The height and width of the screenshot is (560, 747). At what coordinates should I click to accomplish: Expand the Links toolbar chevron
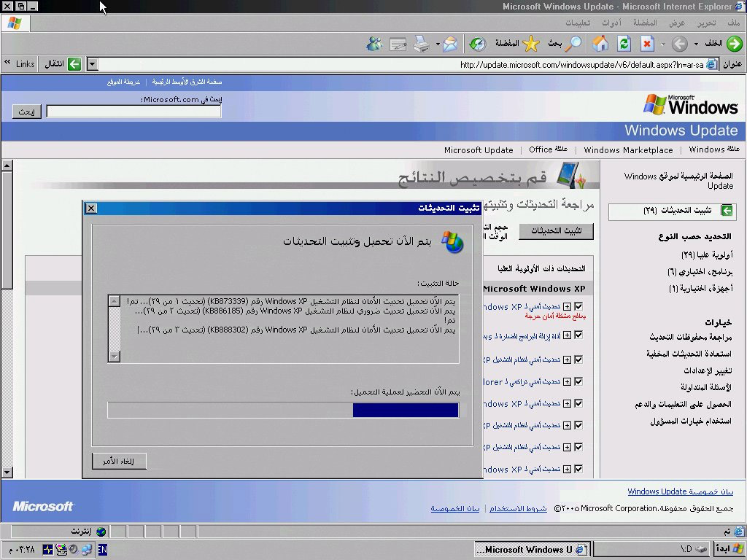pyautogui.click(x=7, y=63)
